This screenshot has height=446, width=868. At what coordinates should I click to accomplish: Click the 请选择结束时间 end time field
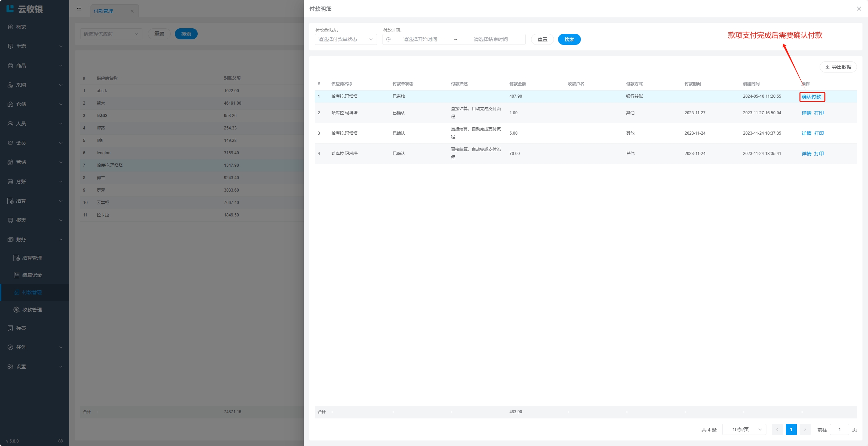pos(491,39)
